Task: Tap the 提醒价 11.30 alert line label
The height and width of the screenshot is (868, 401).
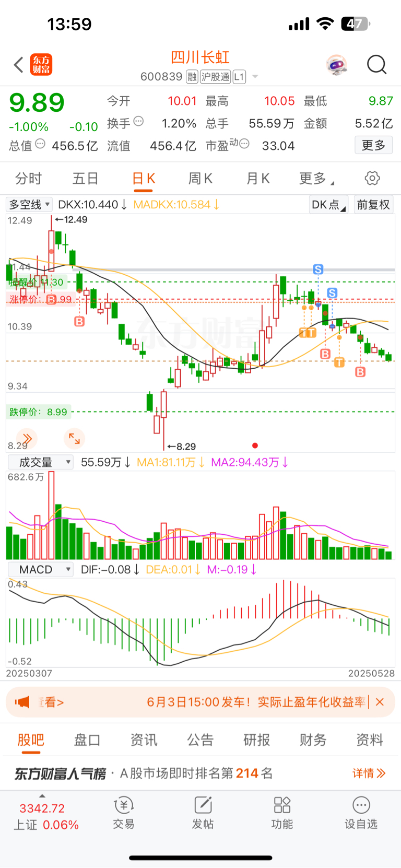Action: coord(37,282)
